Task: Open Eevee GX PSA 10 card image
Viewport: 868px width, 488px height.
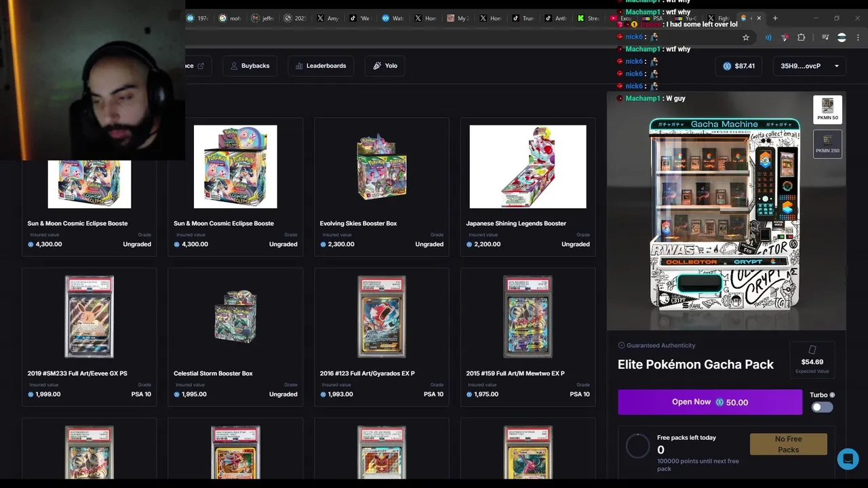Action: tap(89, 317)
